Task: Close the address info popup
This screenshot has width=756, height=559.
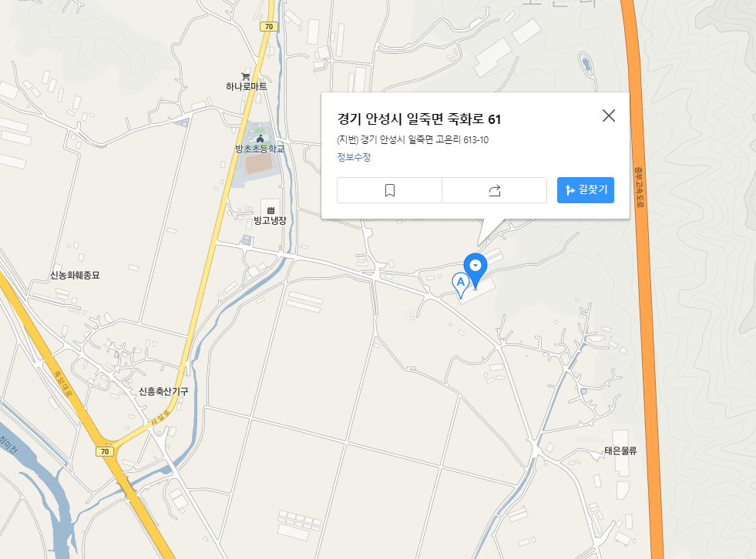Action: pyautogui.click(x=609, y=115)
